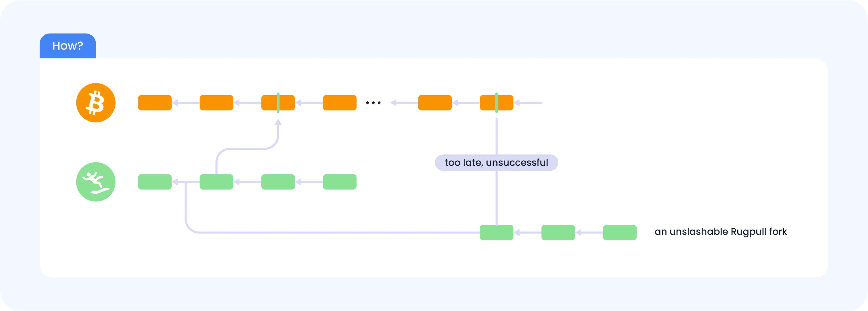The height and width of the screenshot is (311, 868).
Task: Click the orange block right after the ellipsis
Action: [435, 103]
